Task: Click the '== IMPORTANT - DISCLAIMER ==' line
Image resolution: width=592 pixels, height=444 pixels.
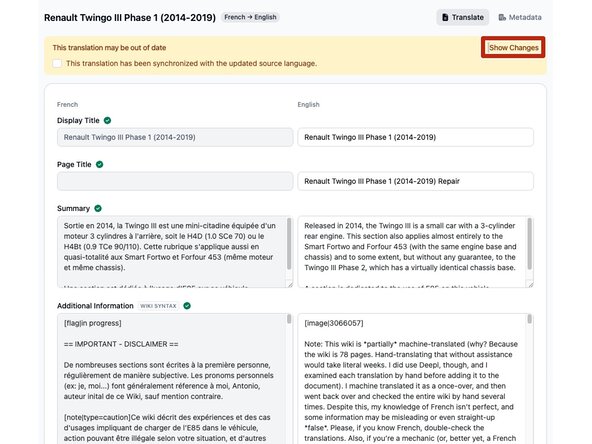Action: tap(121, 344)
